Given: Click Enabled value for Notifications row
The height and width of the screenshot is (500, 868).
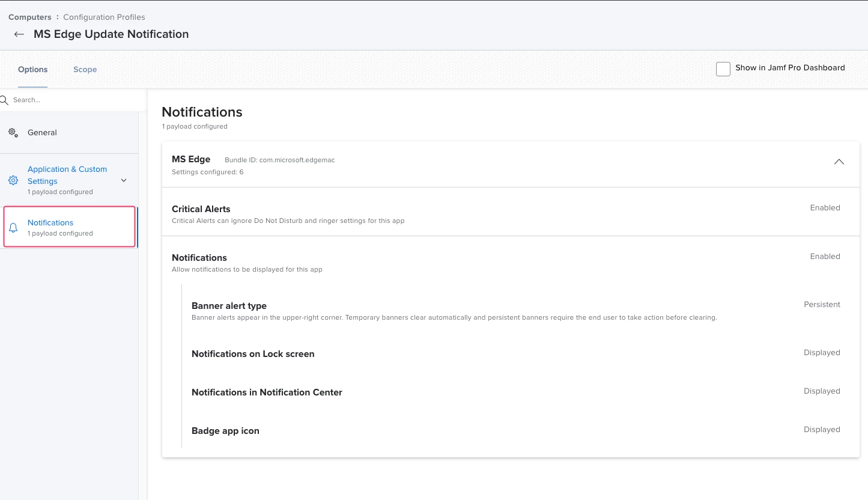Looking at the screenshot, I should click(825, 257).
